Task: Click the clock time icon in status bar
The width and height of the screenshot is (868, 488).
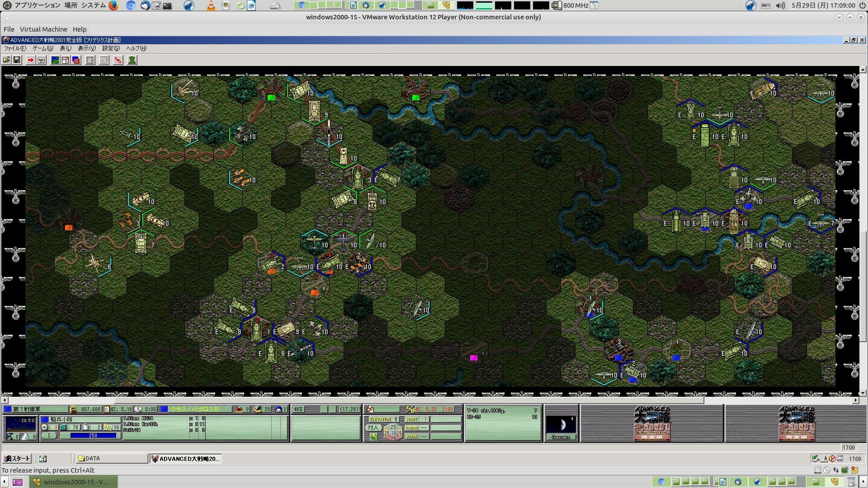Action: pyautogui.click(x=138, y=409)
